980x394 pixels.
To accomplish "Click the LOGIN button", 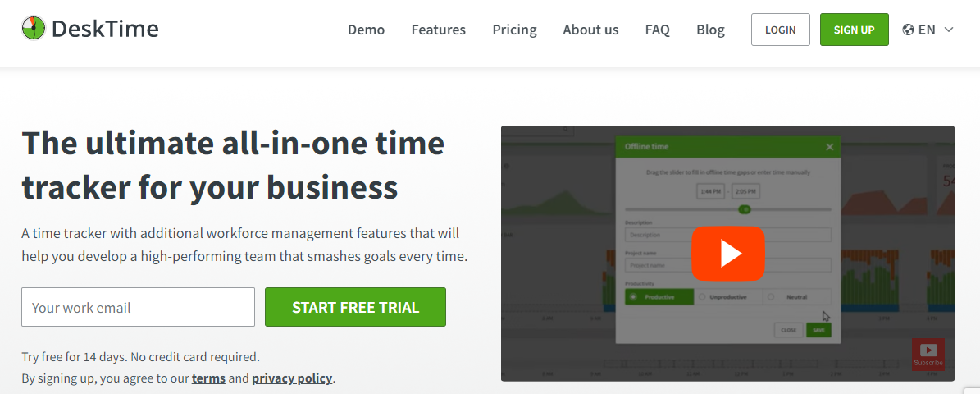I will 781,30.
